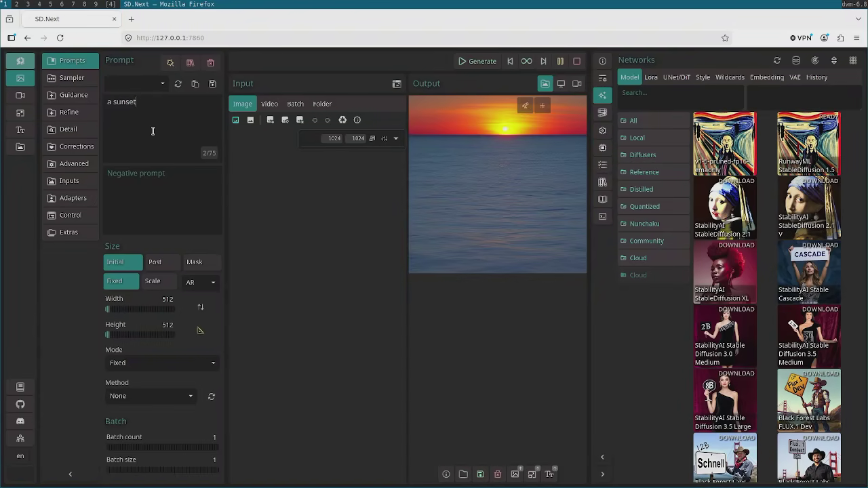Refresh the Networks list
Screen dimensions: 868x488
click(777, 60)
